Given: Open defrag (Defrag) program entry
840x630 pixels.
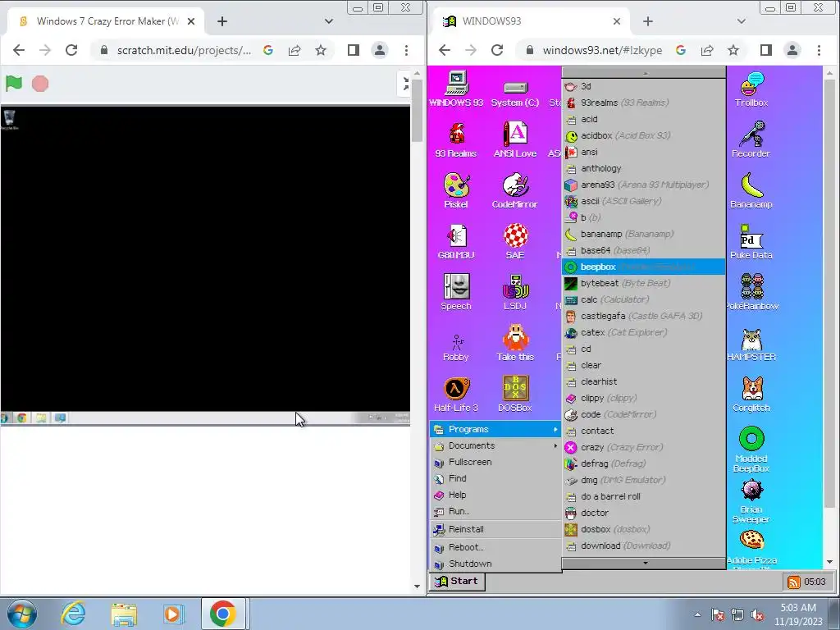Looking at the screenshot, I should tap(644, 463).
